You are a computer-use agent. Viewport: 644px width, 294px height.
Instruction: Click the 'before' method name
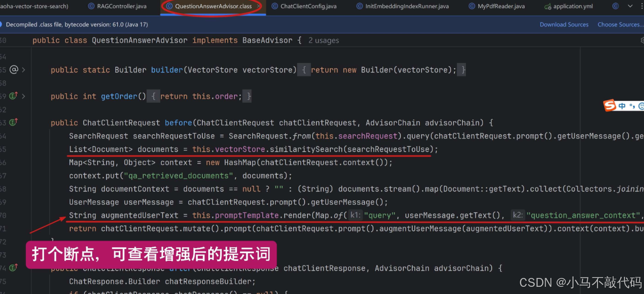pyautogui.click(x=178, y=123)
